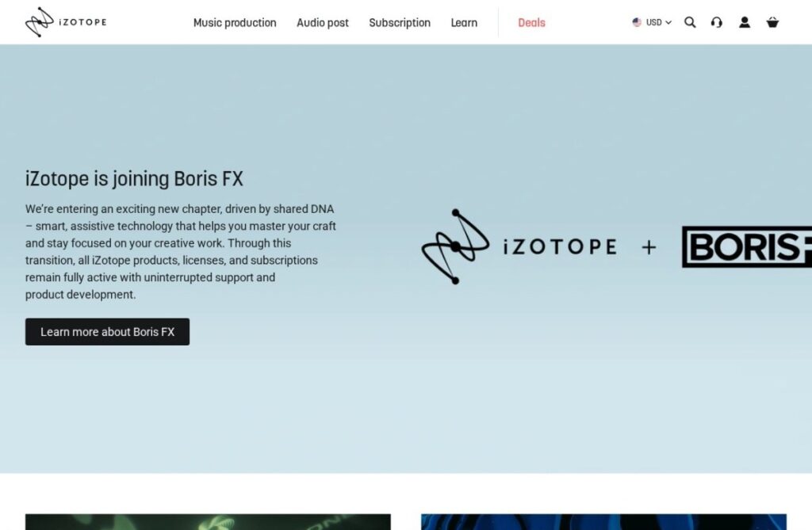Open the account profile icon
Image resolution: width=812 pixels, height=530 pixels.
(x=745, y=22)
